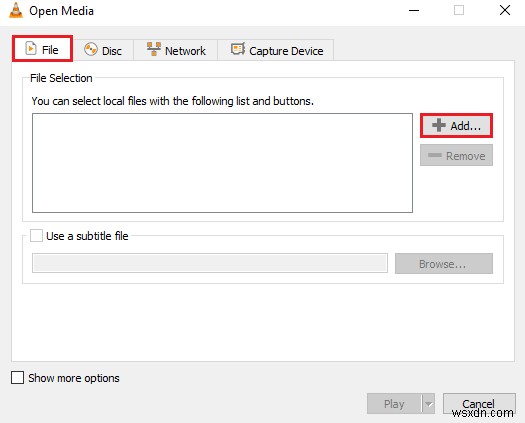This screenshot has width=525, height=423.
Task: Minimize the Open Media dialog
Action: pos(414,11)
